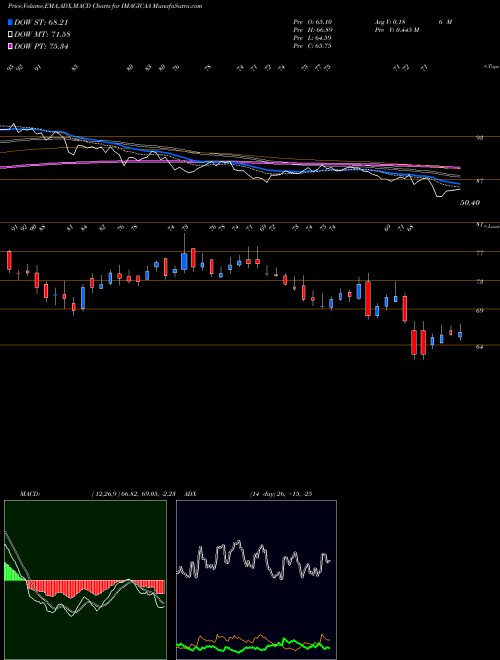Click the 87 level label on EMA chart

[x=480, y=181]
